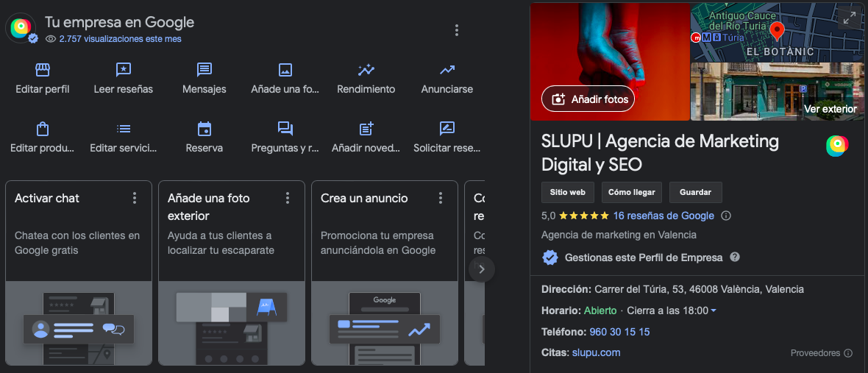The width and height of the screenshot is (868, 373).
Task: Click Añadir fotos button
Action: coord(588,99)
